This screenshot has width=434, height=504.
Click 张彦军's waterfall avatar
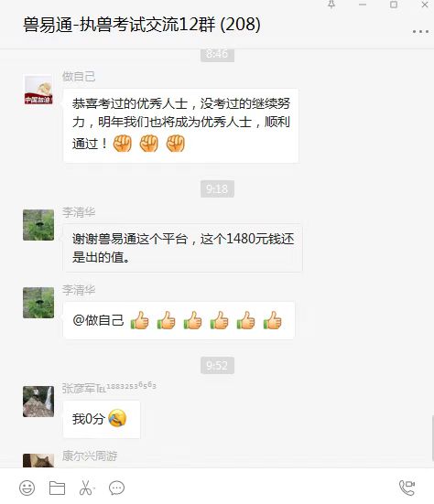(38, 402)
